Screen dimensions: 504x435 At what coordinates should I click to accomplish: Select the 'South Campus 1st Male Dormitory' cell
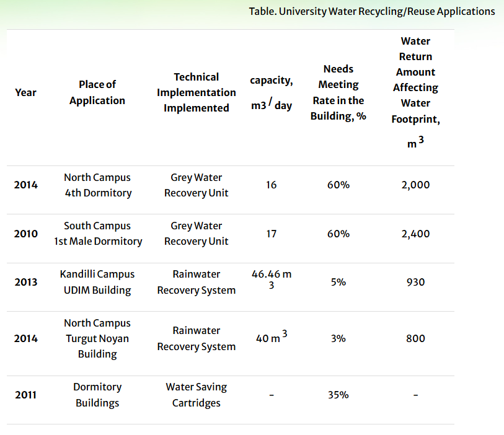pyautogui.click(x=97, y=234)
